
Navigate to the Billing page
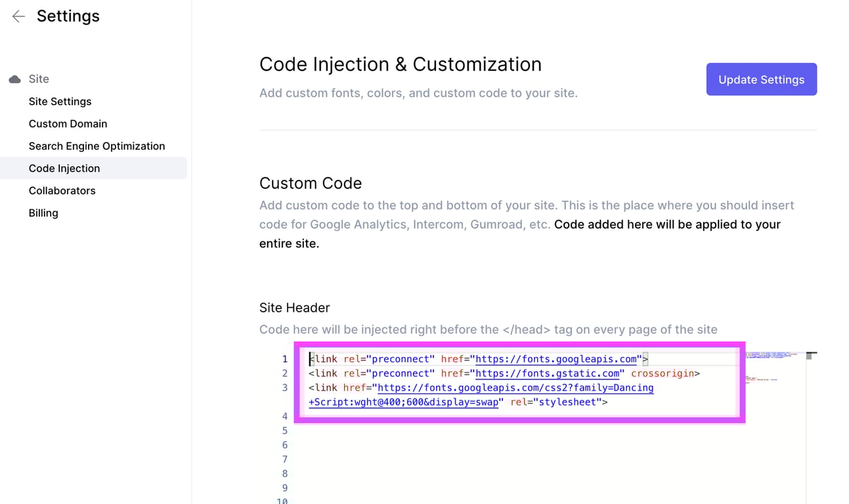43,213
